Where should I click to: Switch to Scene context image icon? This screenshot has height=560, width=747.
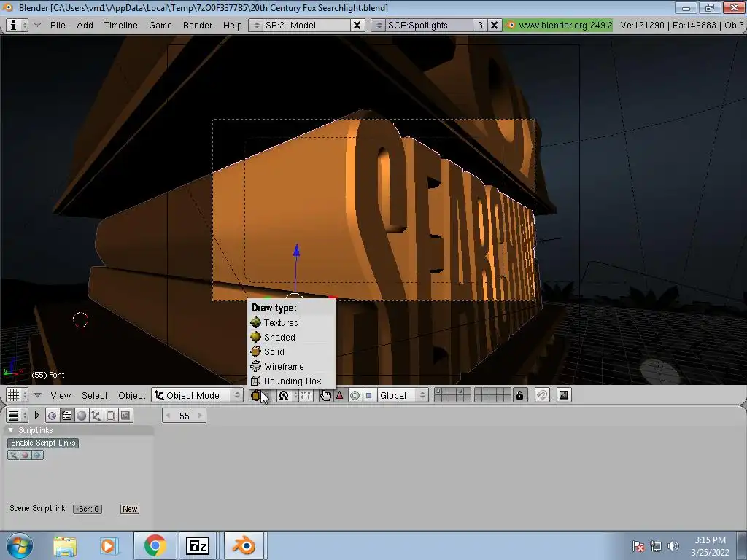pos(125,416)
